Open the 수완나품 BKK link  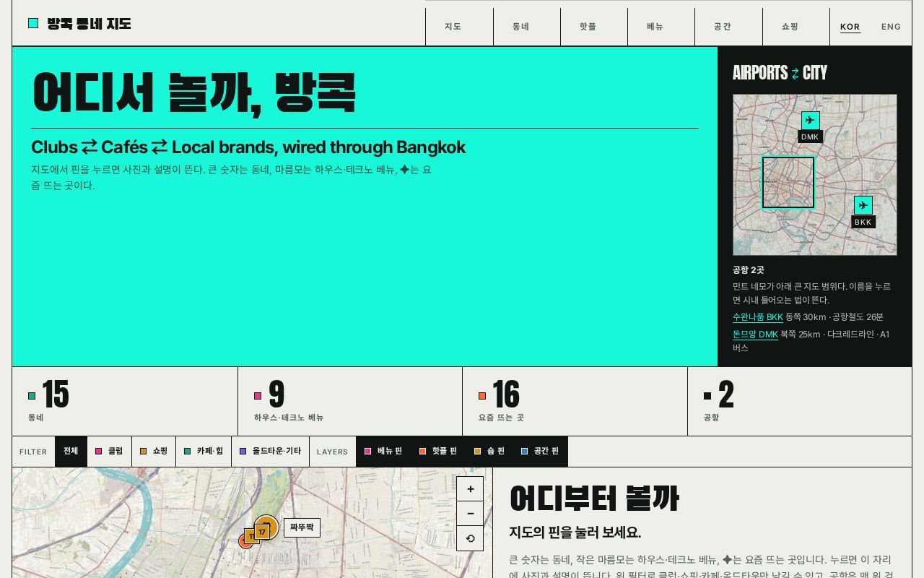pos(758,317)
